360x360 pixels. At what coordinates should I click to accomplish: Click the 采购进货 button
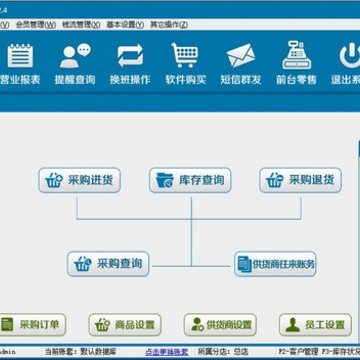tap(79, 180)
